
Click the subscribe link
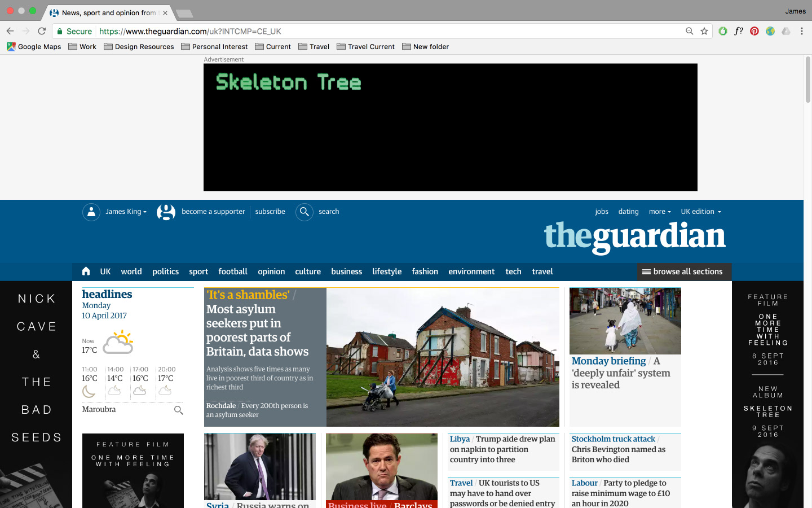click(x=270, y=212)
